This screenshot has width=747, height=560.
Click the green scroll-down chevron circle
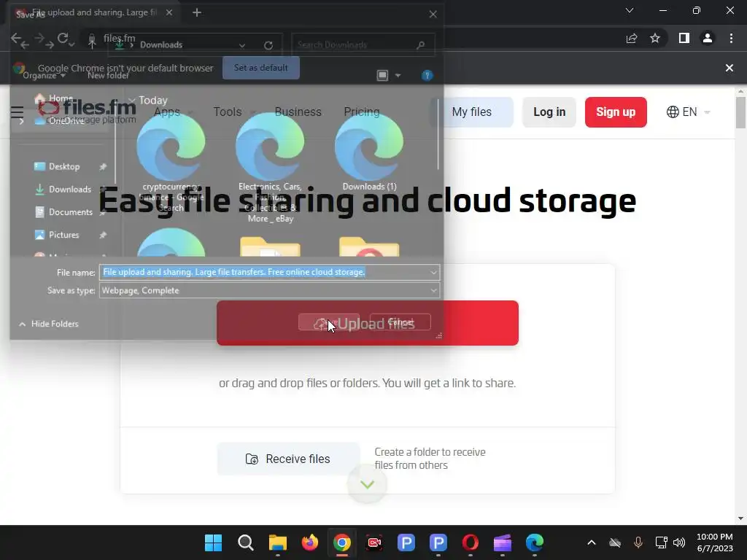point(367,484)
